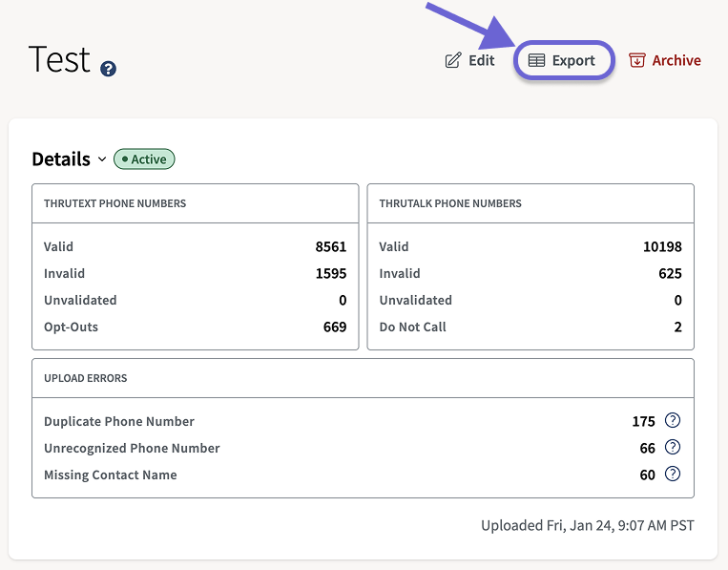The image size is (728, 570).
Task: Collapse the Details section chevron
Action: 102,159
